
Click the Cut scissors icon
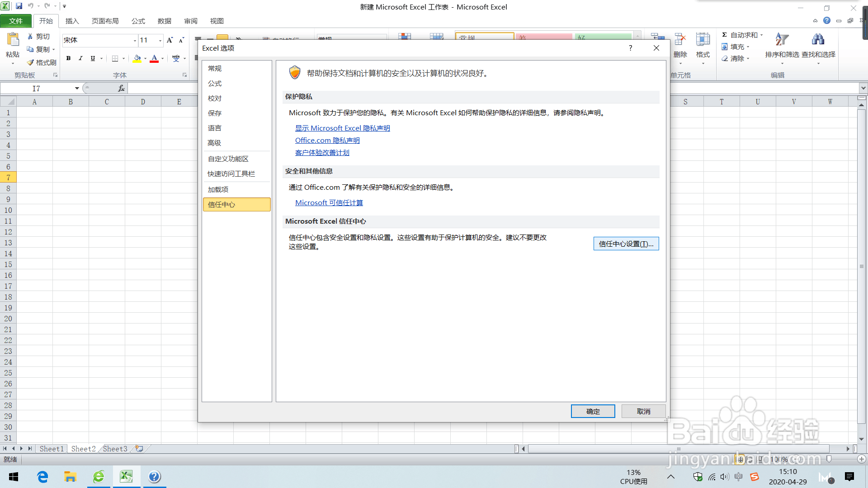tap(30, 36)
